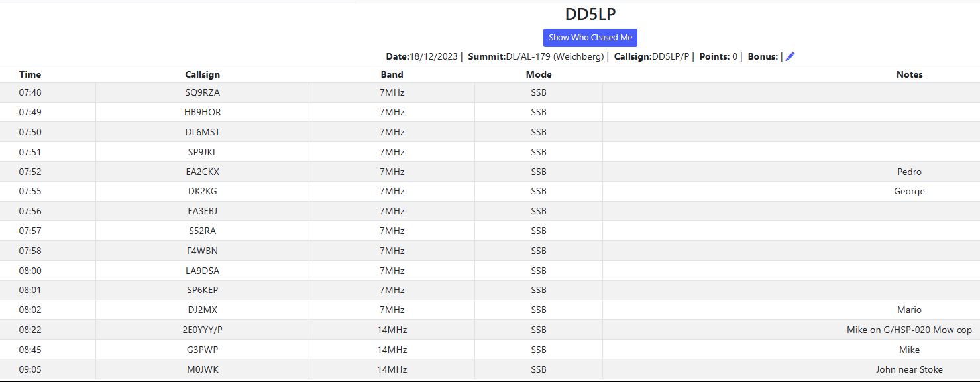The image size is (980, 390).
Task: Click the Mode column header
Action: click(x=538, y=74)
